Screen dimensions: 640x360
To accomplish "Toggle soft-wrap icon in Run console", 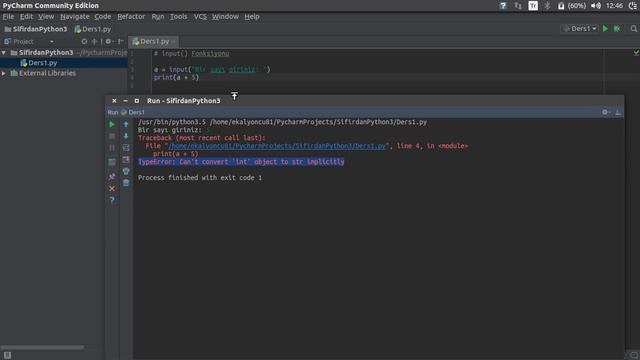I will point(126,148).
